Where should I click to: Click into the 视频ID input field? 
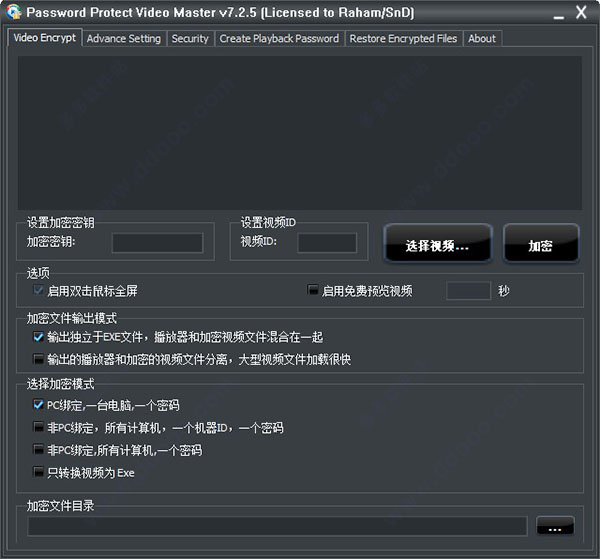[327, 243]
